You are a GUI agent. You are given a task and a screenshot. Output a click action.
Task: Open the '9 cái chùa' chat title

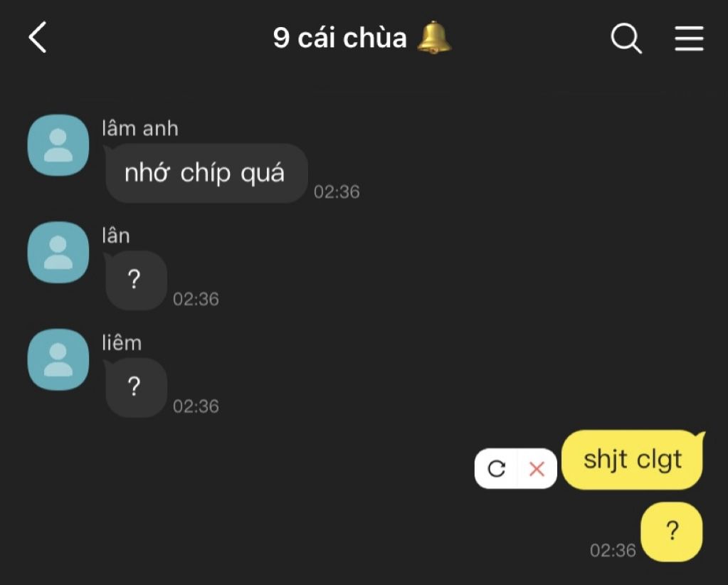click(339, 38)
